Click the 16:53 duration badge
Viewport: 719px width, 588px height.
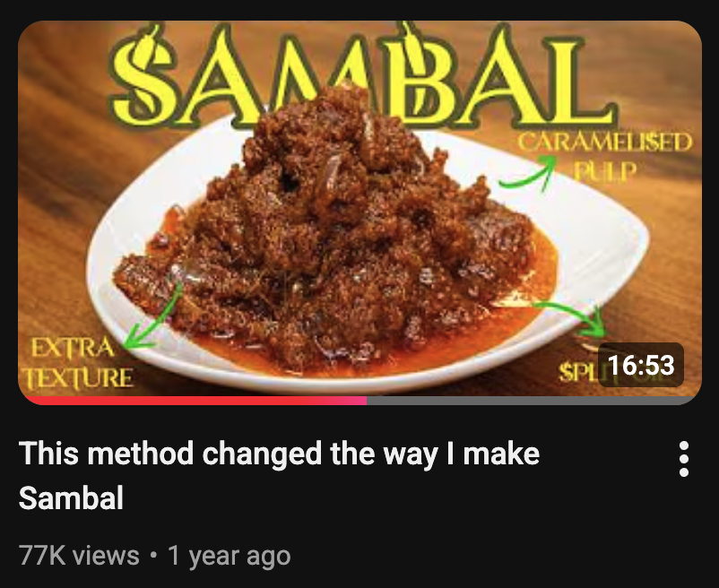pos(641,365)
